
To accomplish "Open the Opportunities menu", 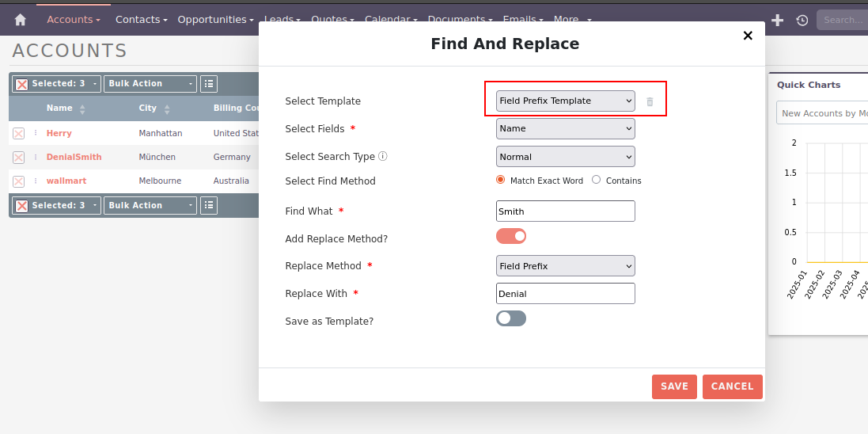I will [215, 19].
